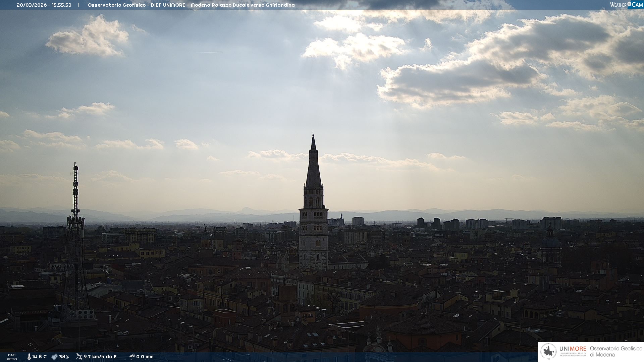Click the Ghirlandina tower spire tip
644x362 pixels.
[x=313, y=135]
